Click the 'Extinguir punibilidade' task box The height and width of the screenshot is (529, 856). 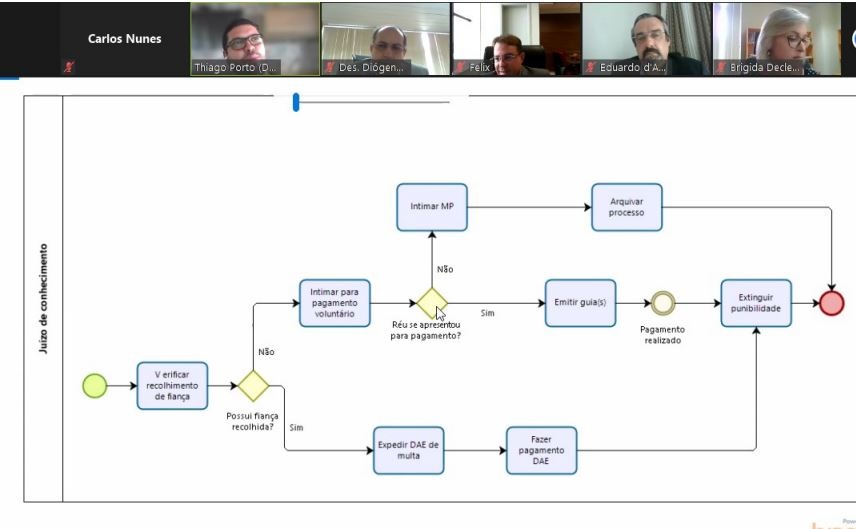tap(755, 303)
